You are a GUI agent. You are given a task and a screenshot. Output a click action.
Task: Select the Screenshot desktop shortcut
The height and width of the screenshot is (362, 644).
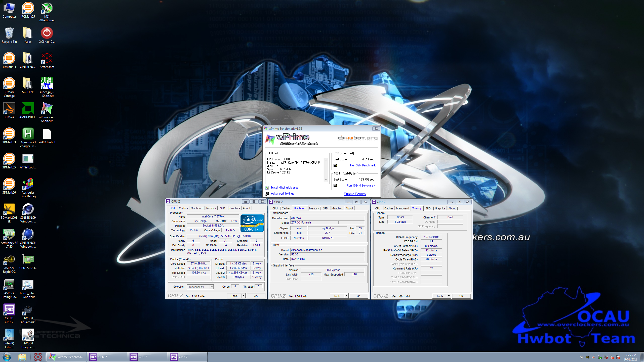(47, 61)
